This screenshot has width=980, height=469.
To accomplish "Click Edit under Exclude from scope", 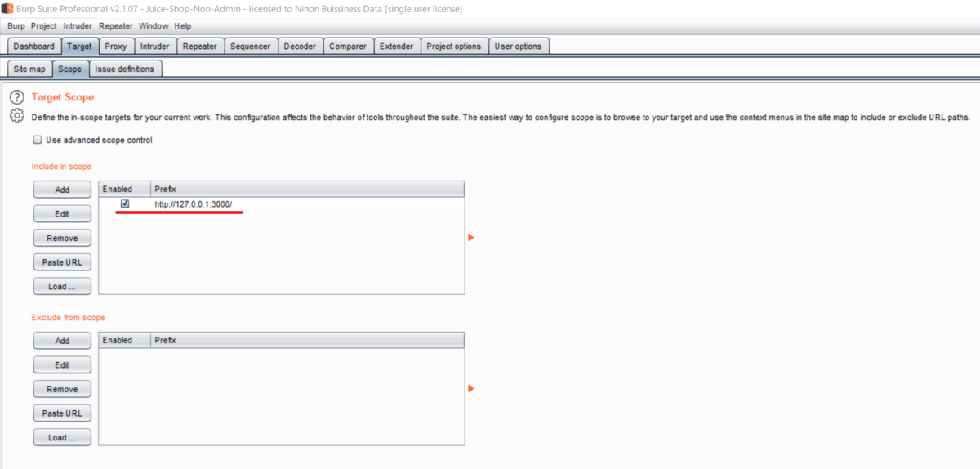I will [62, 365].
